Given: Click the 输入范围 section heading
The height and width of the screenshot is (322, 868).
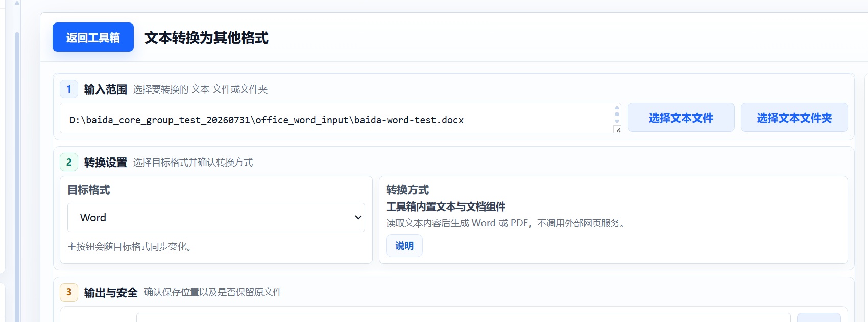Looking at the screenshot, I should [105, 89].
